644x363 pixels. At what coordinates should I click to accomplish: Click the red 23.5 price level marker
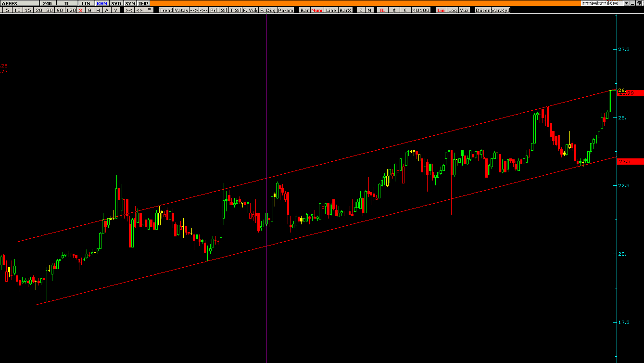coord(631,162)
